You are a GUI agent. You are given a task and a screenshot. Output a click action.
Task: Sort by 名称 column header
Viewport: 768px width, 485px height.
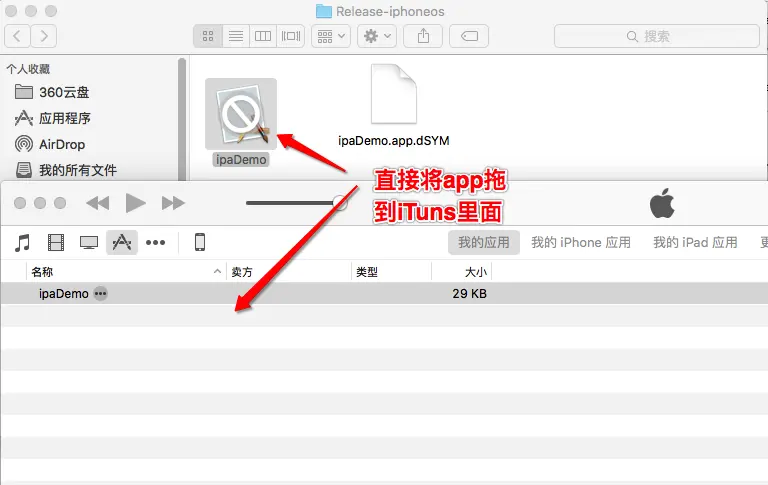(126, 272)
